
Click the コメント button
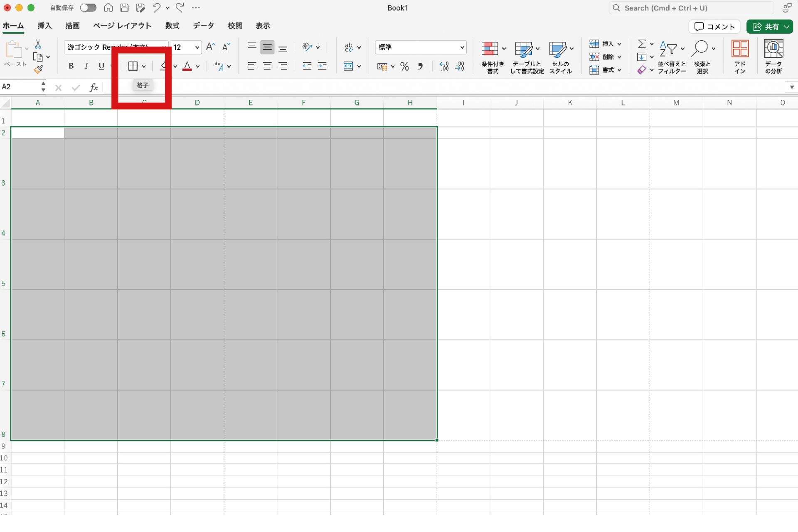tap(714, 27)
